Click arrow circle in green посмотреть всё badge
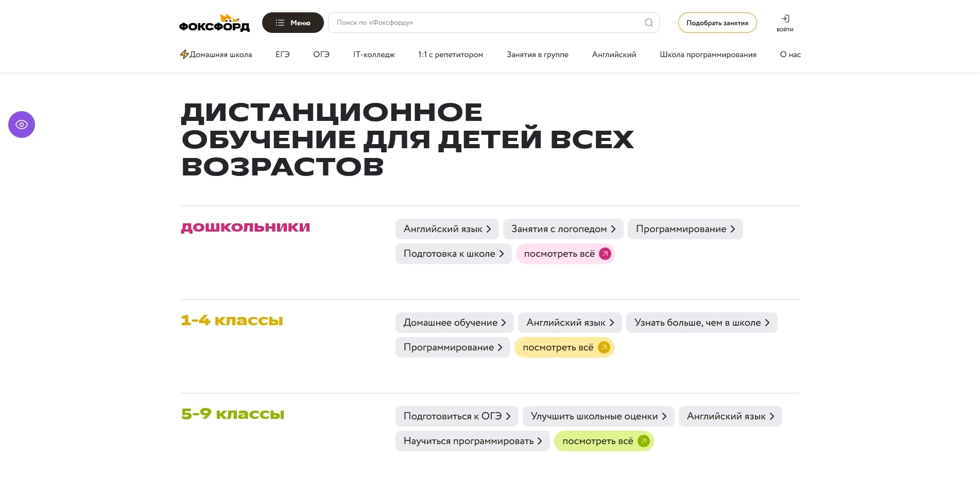The height and width of the screenshot is (477, 980). [x=643, y=440]
